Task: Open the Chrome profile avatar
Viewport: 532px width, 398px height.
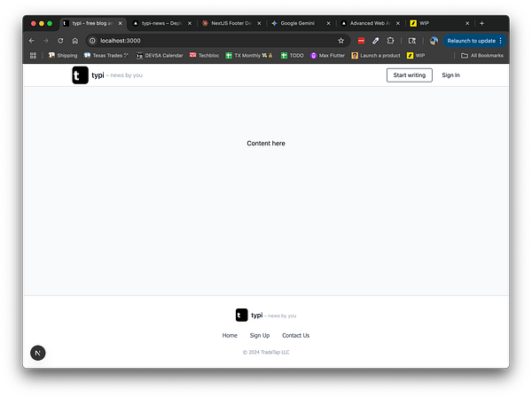Action: point(434,41)
